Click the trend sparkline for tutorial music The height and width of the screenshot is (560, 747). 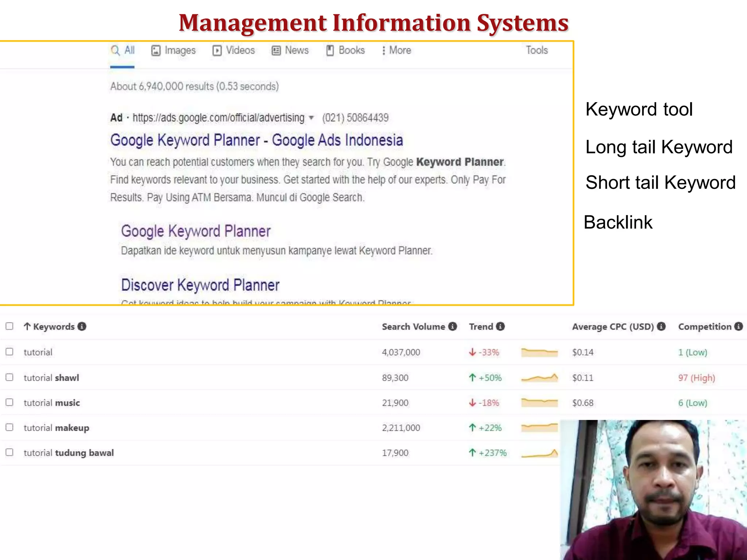[539, 402]
